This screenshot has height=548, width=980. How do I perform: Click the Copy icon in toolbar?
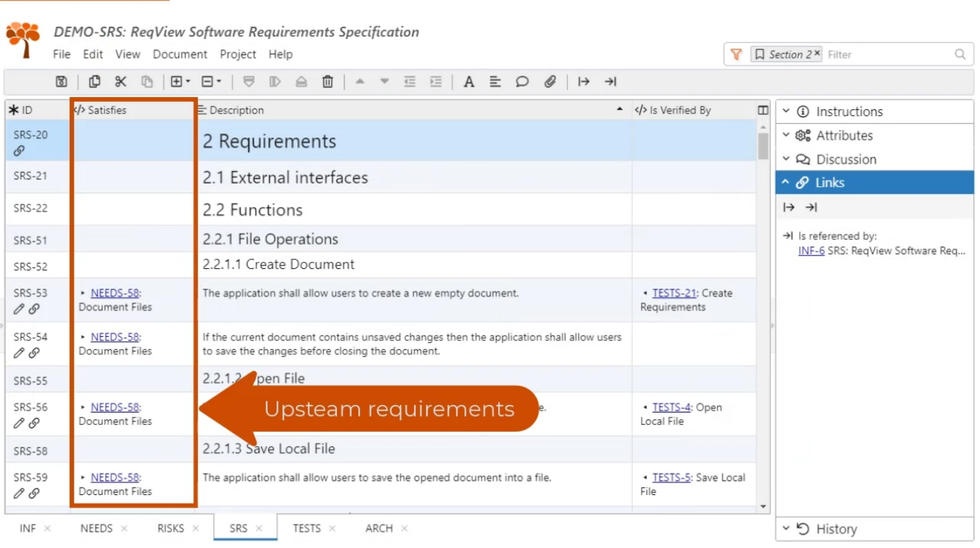(94, 82)
